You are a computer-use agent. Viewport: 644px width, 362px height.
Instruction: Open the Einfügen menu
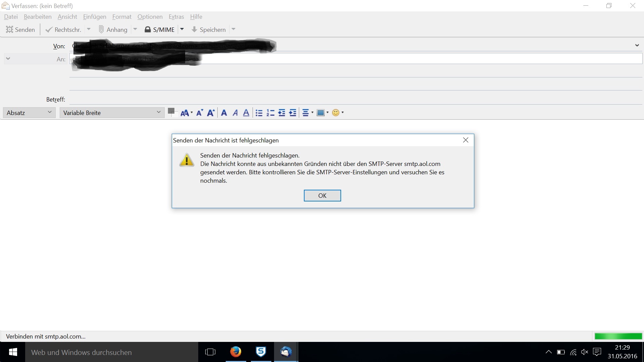(x=95, y=17)
